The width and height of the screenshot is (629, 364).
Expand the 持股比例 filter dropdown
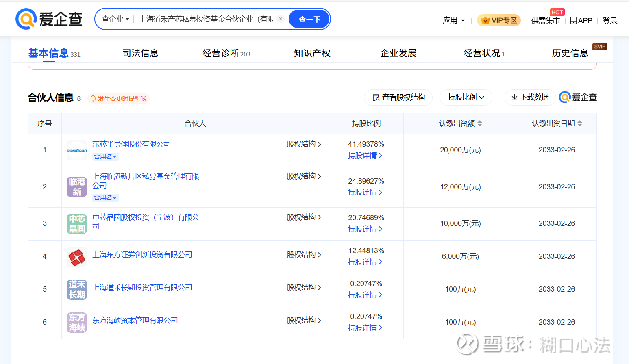click(x=466, y=97)
